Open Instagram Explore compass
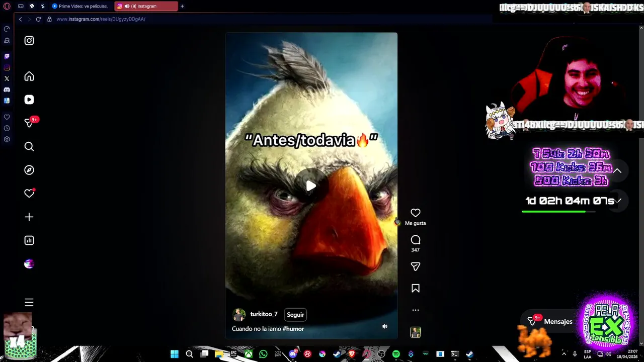Screen dimensions: 644x362 (29, 170)
